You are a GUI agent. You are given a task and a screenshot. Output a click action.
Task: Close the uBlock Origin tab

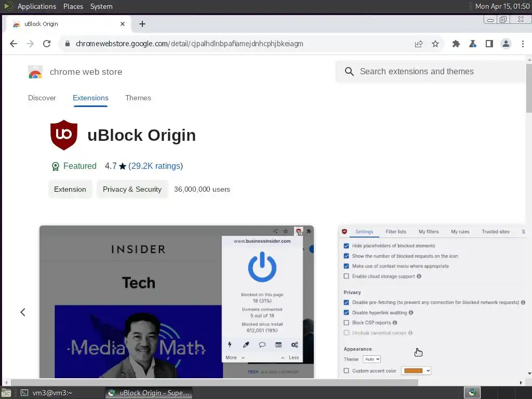123,24
